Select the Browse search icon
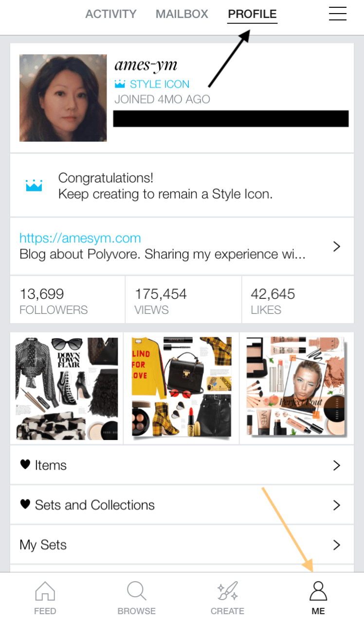Image resolution: width=364 pixels, height=620 pixels. pos(136,591)
